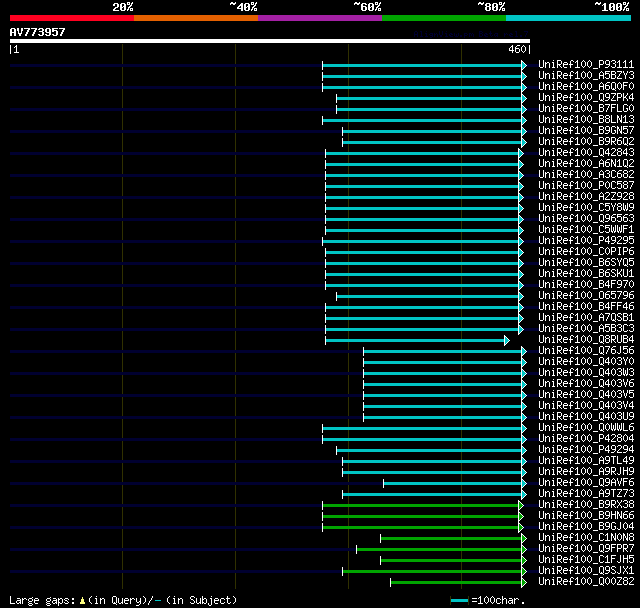
Task: Click the UniRef100_Q403Y0 label
Action: tap(586, 362)
